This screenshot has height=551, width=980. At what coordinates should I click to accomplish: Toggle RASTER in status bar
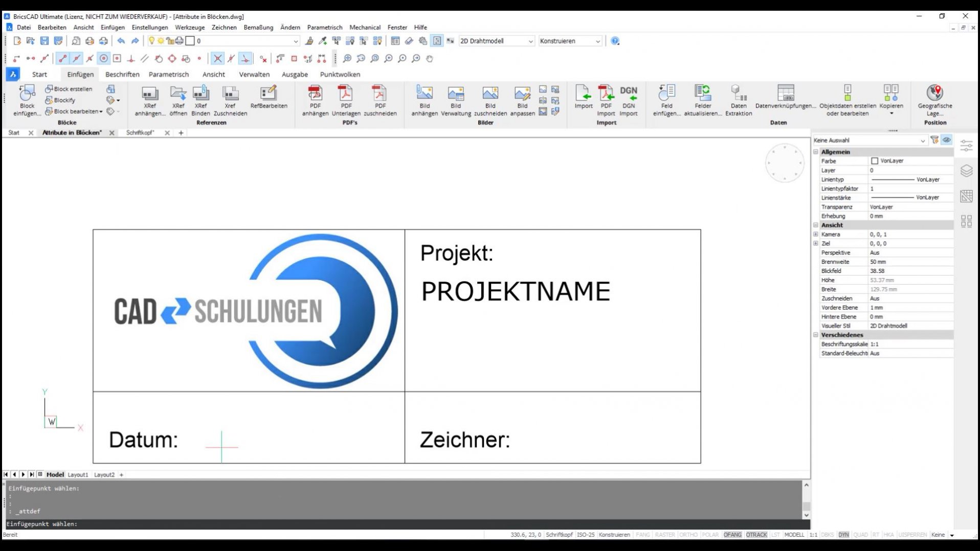(x=665, y=535)
